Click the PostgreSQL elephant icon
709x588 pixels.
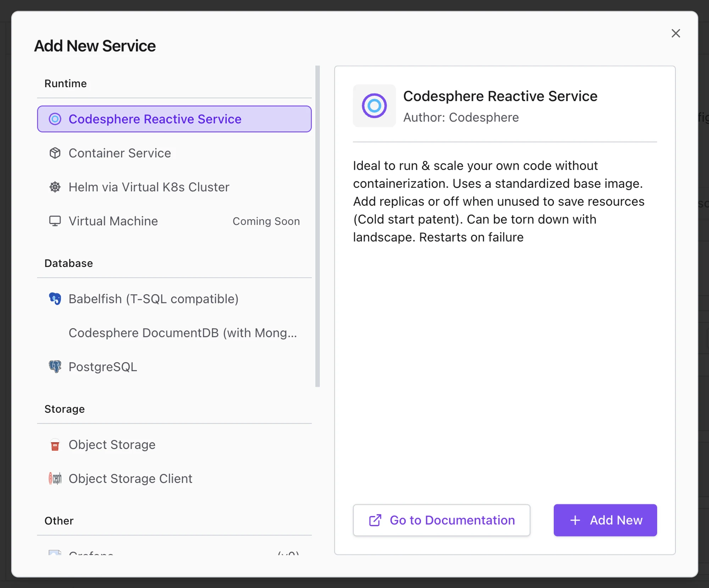coord(55,367)
